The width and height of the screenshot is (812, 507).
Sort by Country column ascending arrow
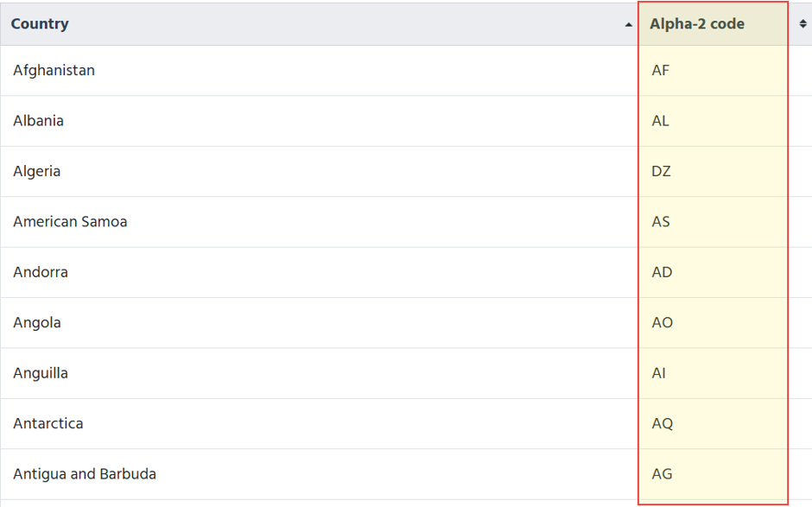click(628, 24)
